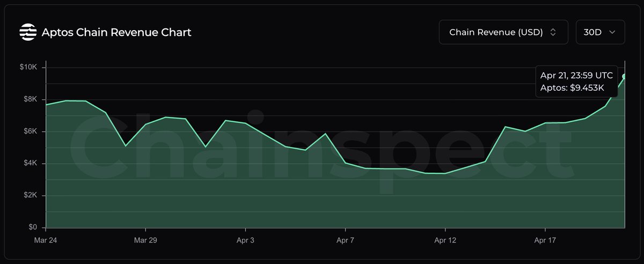Expand the 30D time range selector

[599, 33]
